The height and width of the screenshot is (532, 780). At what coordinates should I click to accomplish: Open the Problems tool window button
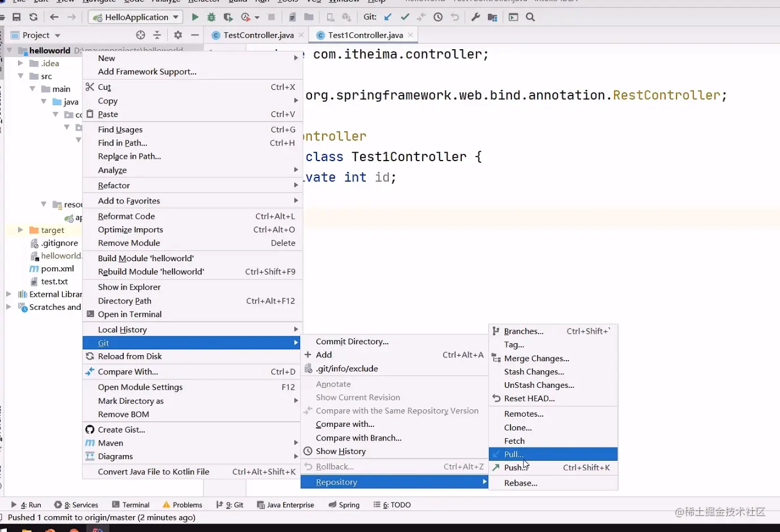click(x=182, y=505)
